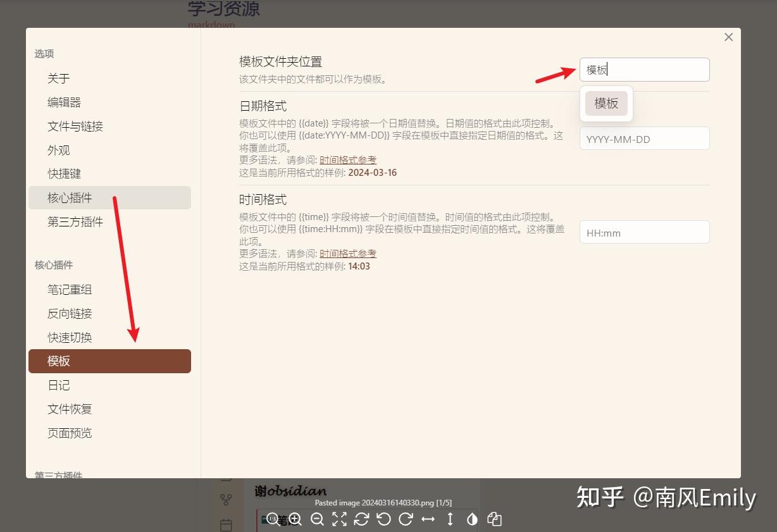Open 时间格式参考 link under date format
Viewport: 777px width, 532px height.
coord(347,159)
